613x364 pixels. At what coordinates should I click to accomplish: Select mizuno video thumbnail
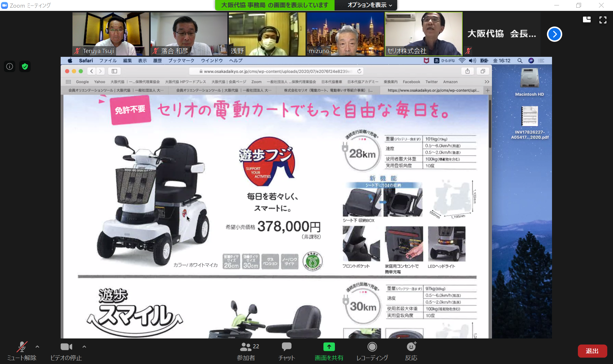click(x=345, y=34)
